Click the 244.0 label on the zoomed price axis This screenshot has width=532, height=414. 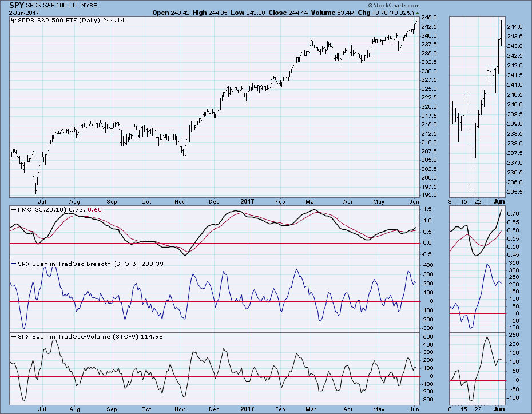point(514,26)
